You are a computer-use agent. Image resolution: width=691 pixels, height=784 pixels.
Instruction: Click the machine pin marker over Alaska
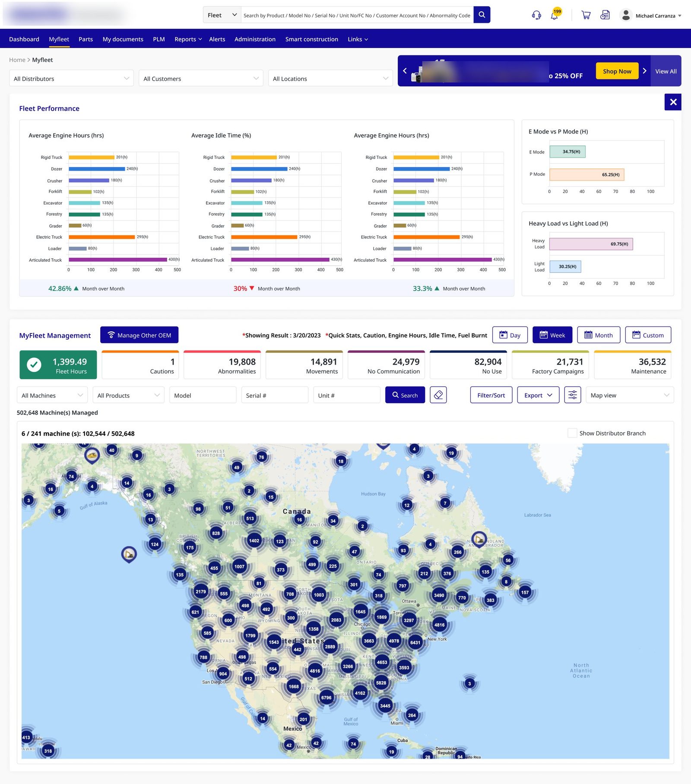[x=92, y=455]
